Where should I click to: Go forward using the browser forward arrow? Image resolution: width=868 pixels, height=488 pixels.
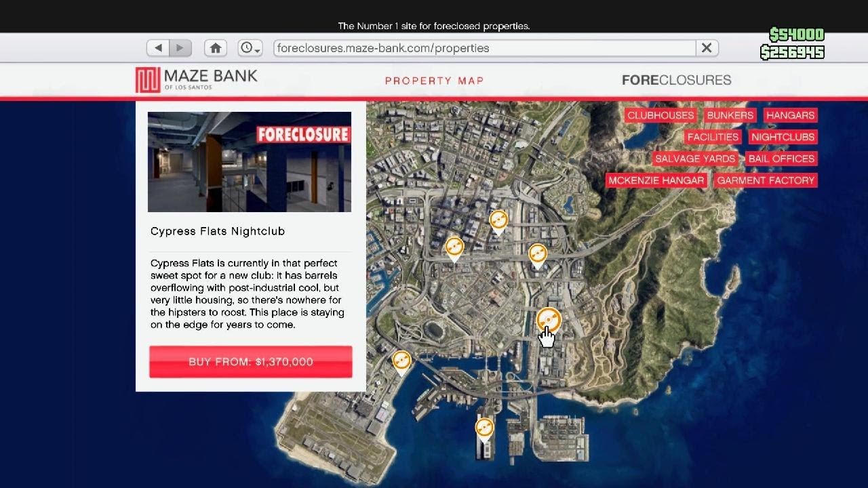180,48
